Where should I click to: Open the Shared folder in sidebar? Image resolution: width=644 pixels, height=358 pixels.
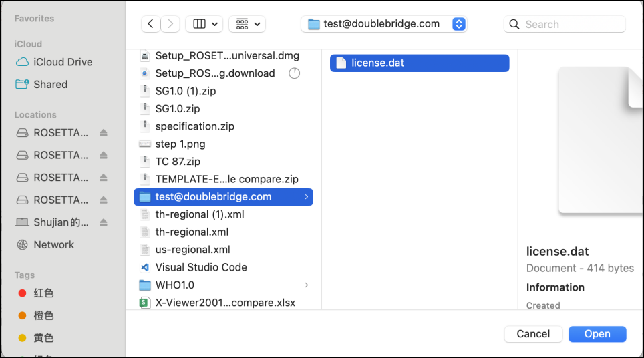[50, 85]
